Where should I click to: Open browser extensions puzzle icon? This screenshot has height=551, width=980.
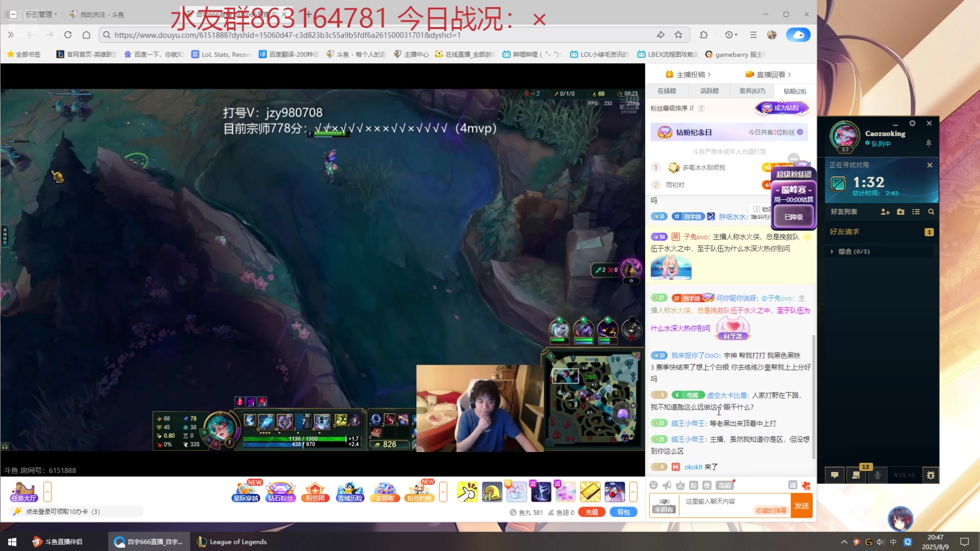coord(704,35)
